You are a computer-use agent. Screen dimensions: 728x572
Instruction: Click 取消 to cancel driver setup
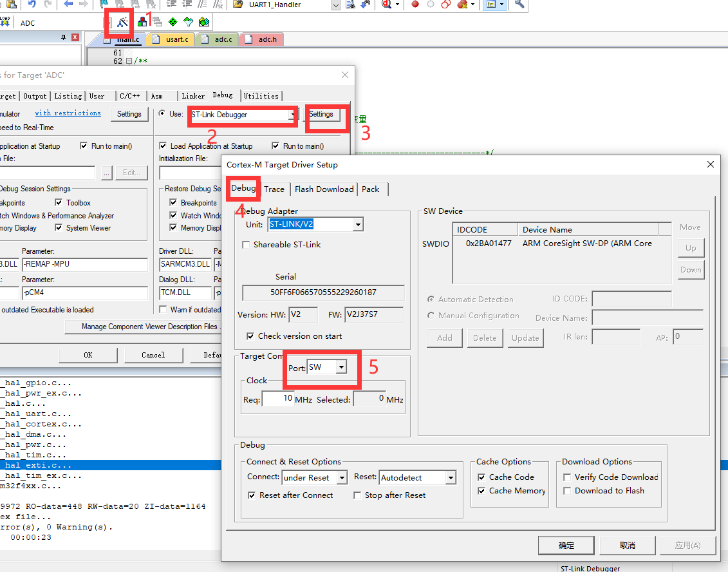click(x=627, y=546)
